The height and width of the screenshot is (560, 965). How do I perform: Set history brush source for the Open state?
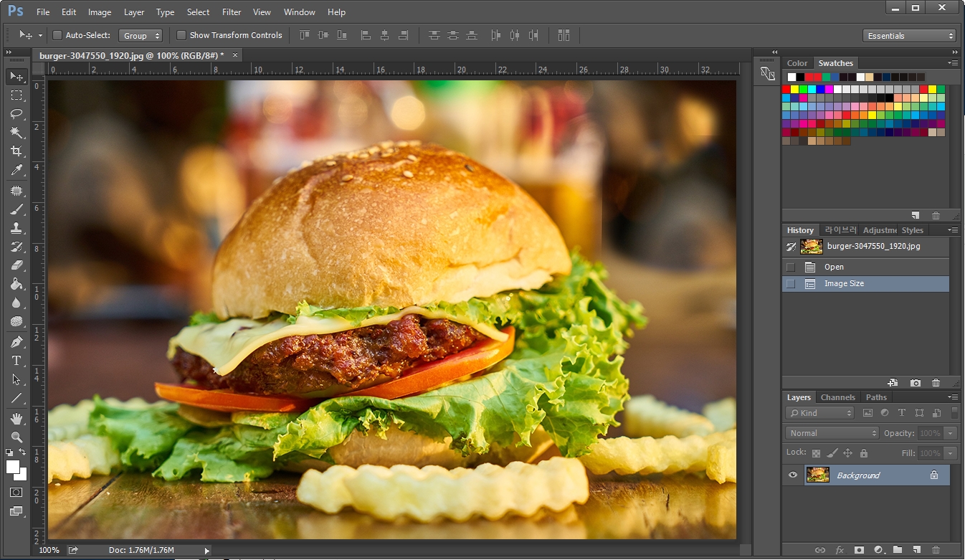(791, 267)
